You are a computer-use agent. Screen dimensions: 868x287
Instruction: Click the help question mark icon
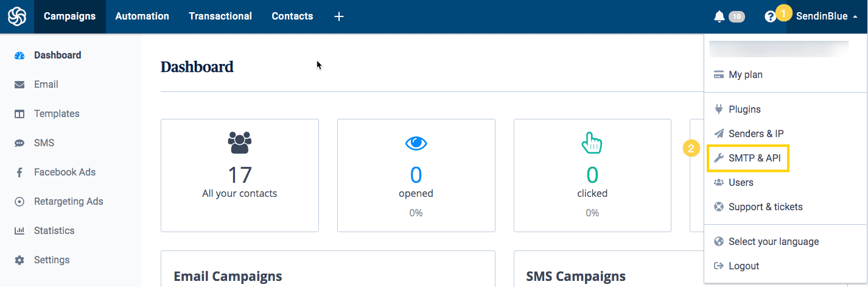[770, 16]
